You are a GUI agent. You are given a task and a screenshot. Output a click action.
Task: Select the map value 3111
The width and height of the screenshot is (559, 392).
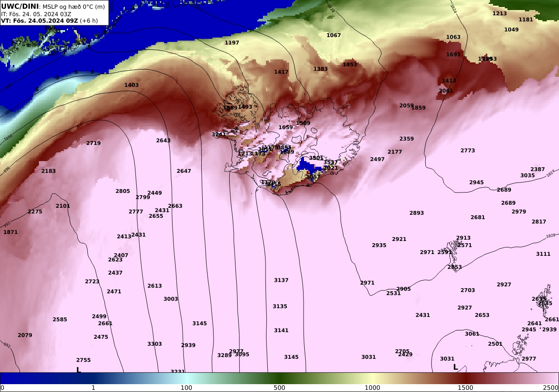543,254
